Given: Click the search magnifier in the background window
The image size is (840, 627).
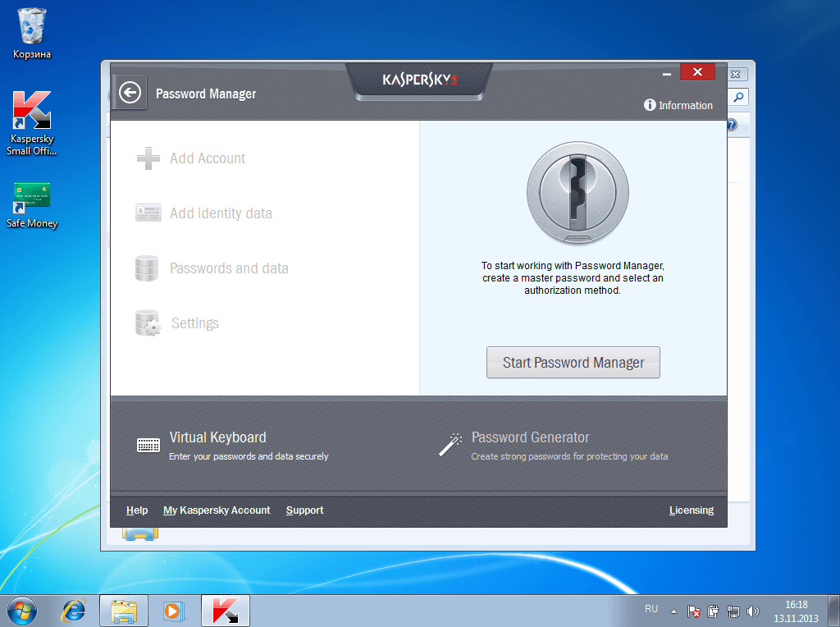Looking at the screenshot, I should coord(738,97).
